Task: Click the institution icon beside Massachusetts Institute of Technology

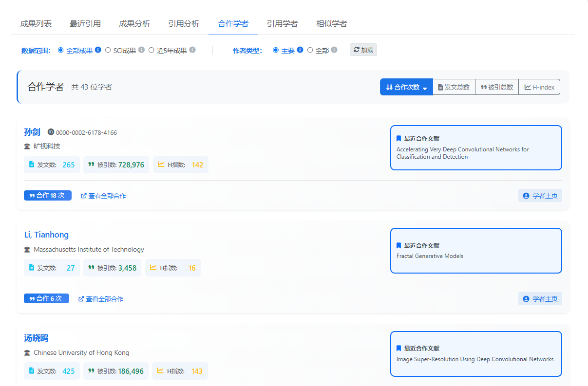Action: coord(27,249)
